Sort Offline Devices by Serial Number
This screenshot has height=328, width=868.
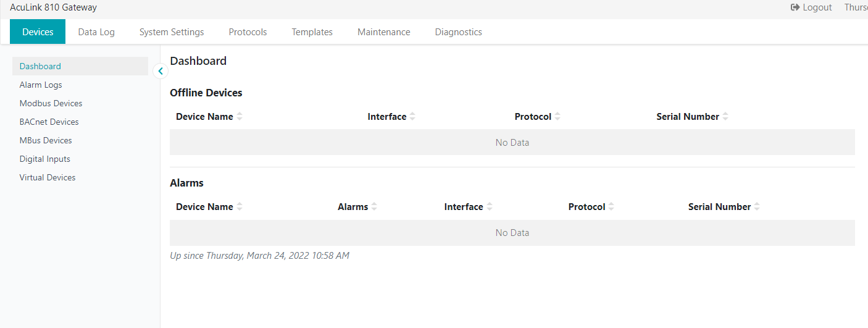coord(725,117)
